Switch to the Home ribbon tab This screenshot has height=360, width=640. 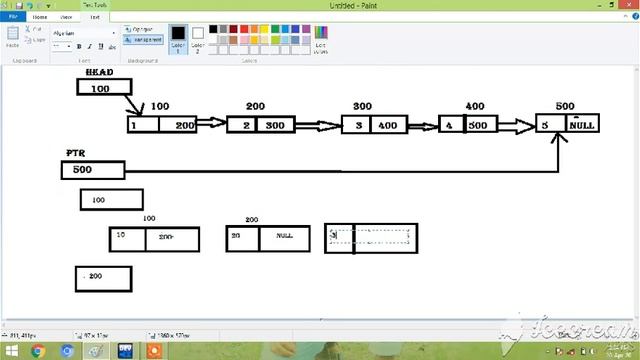click(x=40, y=17)
